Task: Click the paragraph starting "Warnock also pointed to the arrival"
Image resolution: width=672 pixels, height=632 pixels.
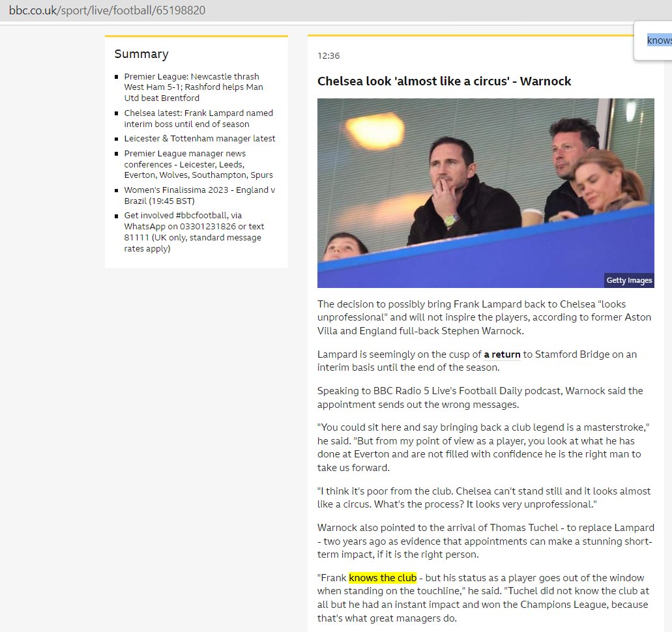Action: click(486, 541)
